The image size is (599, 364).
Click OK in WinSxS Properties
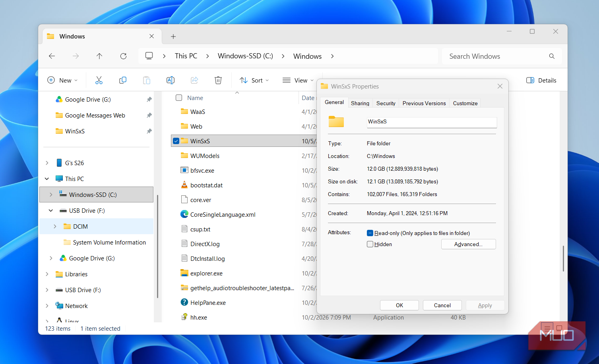[399, 305]
